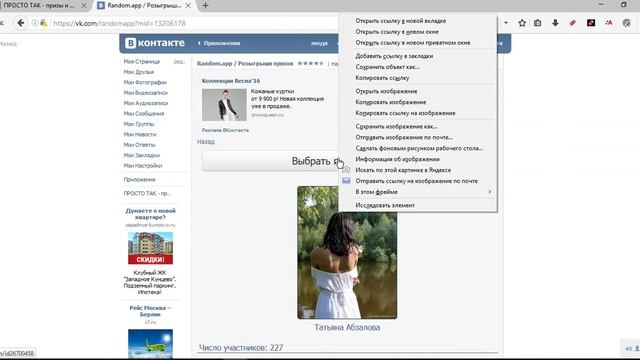This screenshot has width=640, height=360.
Task: Open Мои Ответы in sidebar
Action: (139, 145)
